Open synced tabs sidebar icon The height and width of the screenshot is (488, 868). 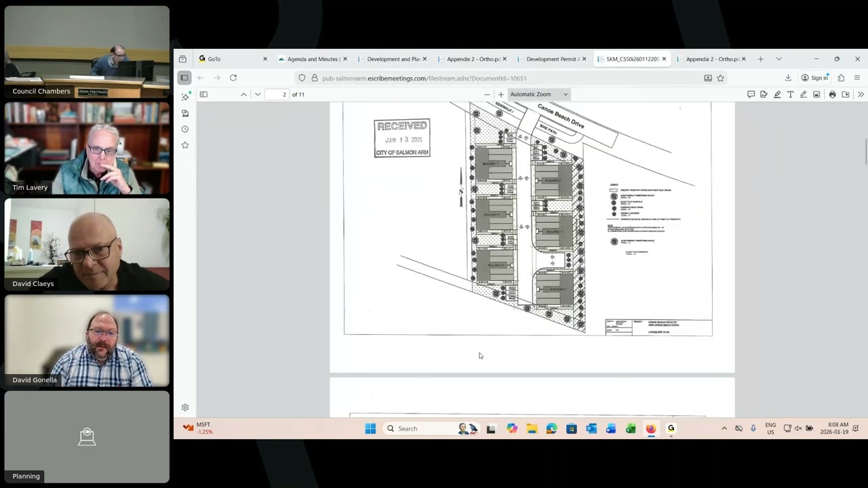pyautogui.click(x=185, y=113)
